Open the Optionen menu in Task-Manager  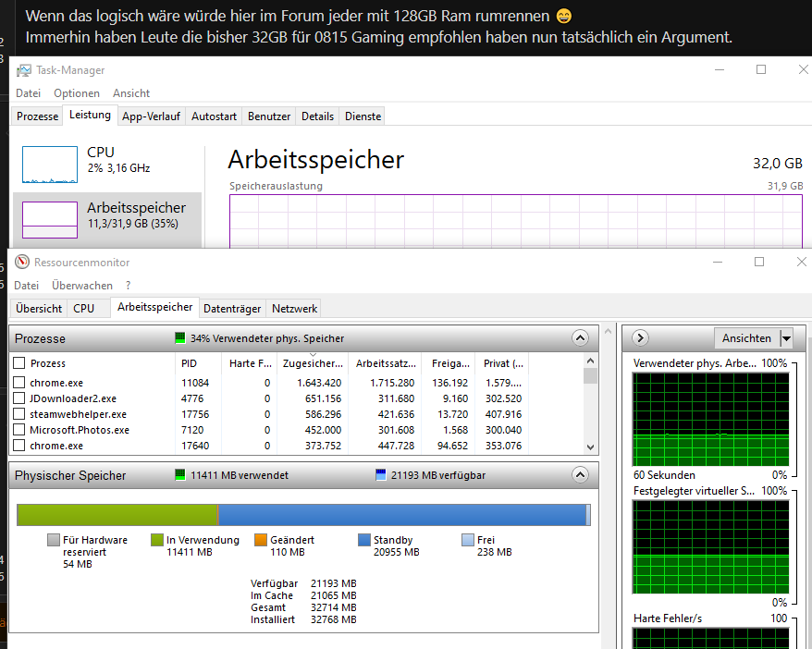tap(77, 93)
